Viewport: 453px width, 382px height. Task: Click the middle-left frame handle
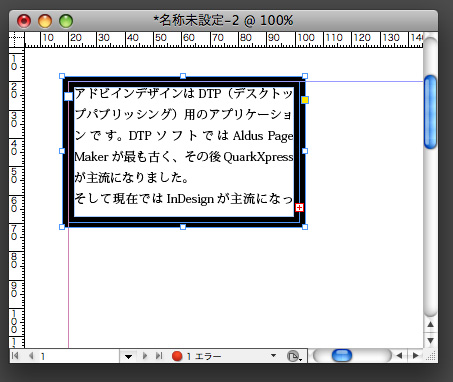62,151
